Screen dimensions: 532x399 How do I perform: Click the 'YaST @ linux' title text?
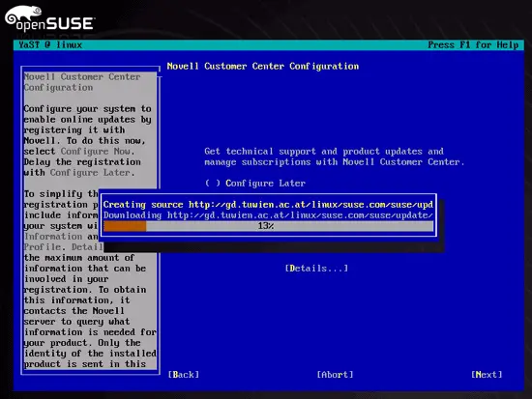tap(50, 45)
